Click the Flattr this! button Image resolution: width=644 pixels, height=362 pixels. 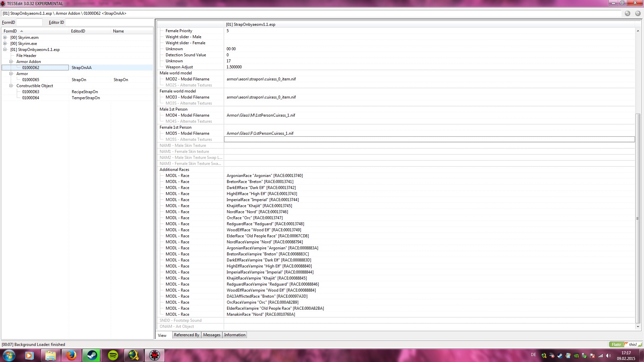[626, 345]
